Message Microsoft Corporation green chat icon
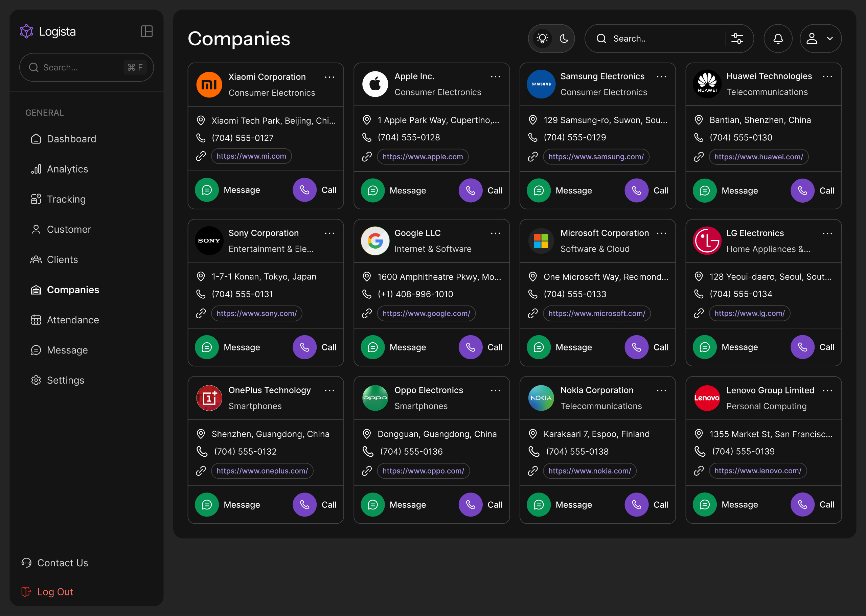Screen dimensions: 866x616 539,347
